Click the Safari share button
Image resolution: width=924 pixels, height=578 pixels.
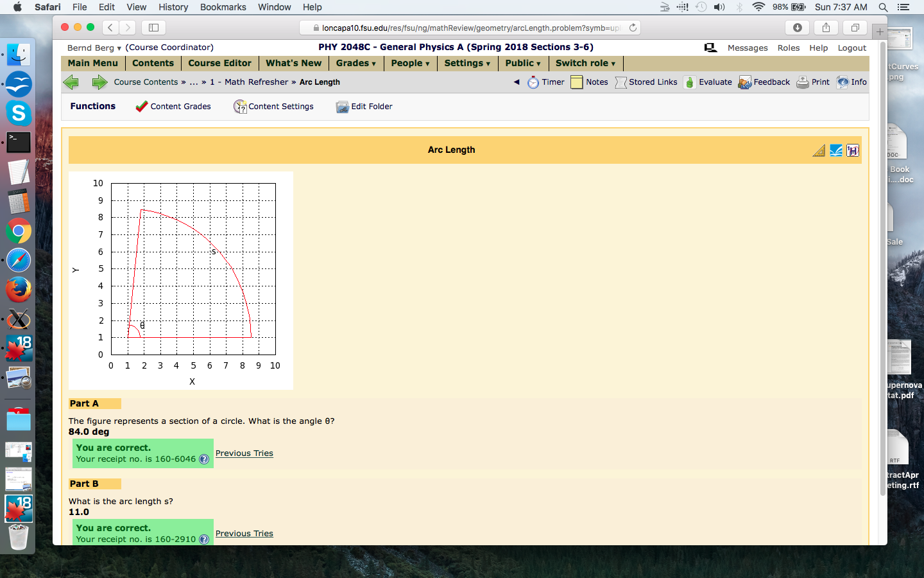pyautogui.click(x=826, y=28)
